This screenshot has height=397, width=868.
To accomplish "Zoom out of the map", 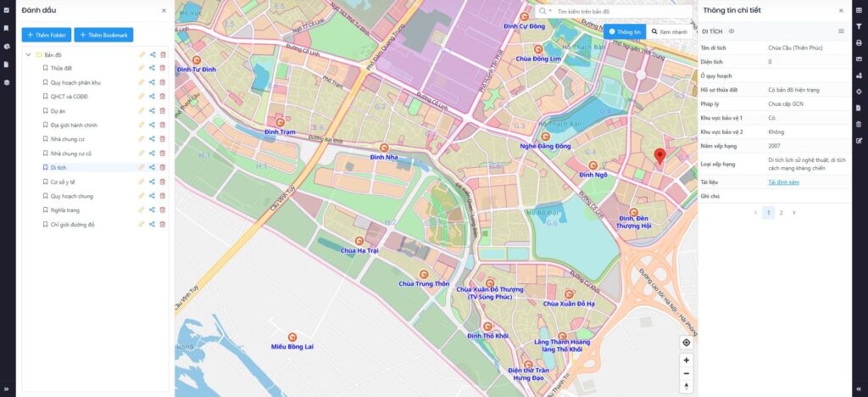I will click(687, 373).
